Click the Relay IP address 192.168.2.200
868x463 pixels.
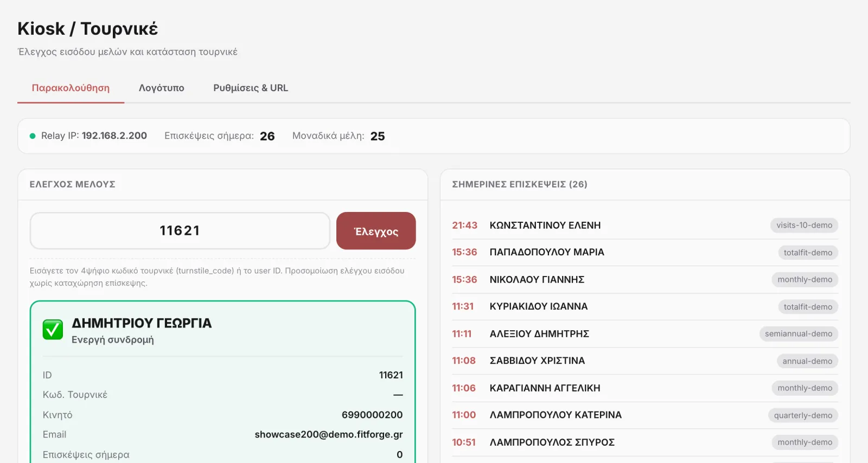click(x=114, y=136)
